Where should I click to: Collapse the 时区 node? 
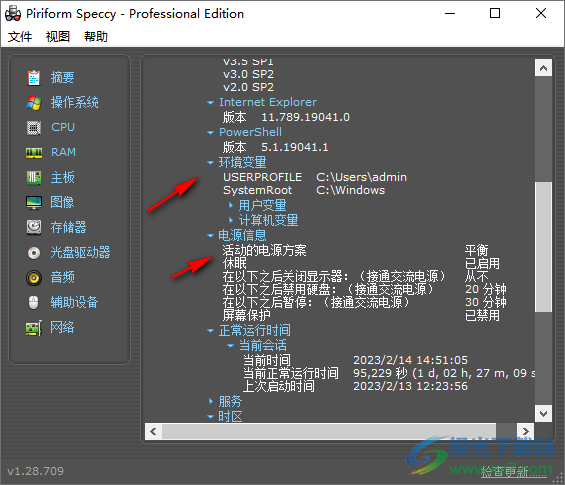210,417
